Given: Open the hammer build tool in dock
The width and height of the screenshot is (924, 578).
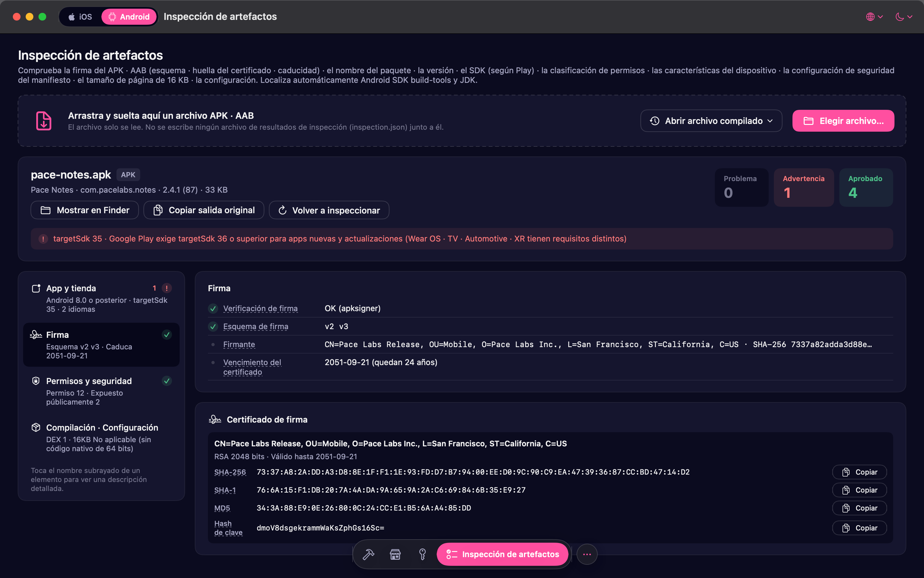Looking at the screenshot, I should [x=368, y=554].
